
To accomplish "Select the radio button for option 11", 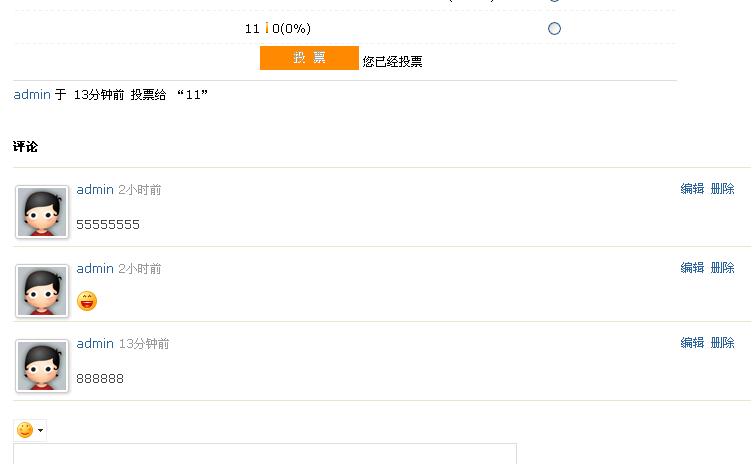I will 554,29.
